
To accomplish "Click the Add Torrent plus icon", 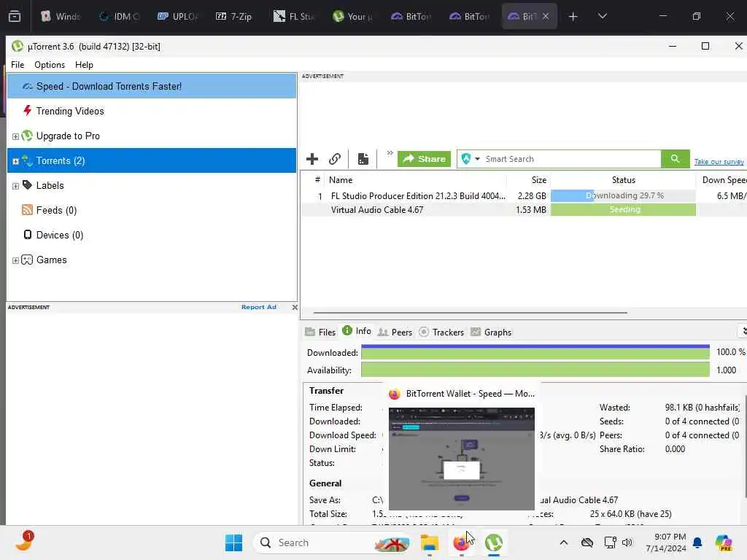I will click(312, 159).
